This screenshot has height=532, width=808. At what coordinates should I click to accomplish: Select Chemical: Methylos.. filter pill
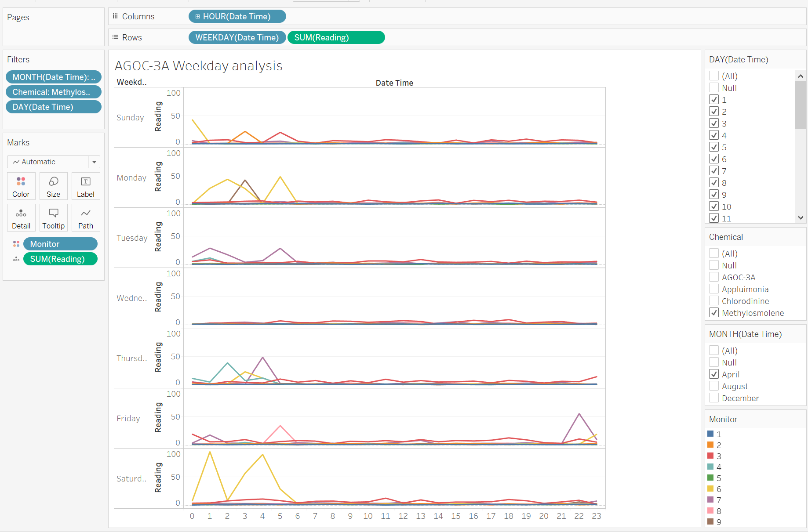click(x=54, y=92)
